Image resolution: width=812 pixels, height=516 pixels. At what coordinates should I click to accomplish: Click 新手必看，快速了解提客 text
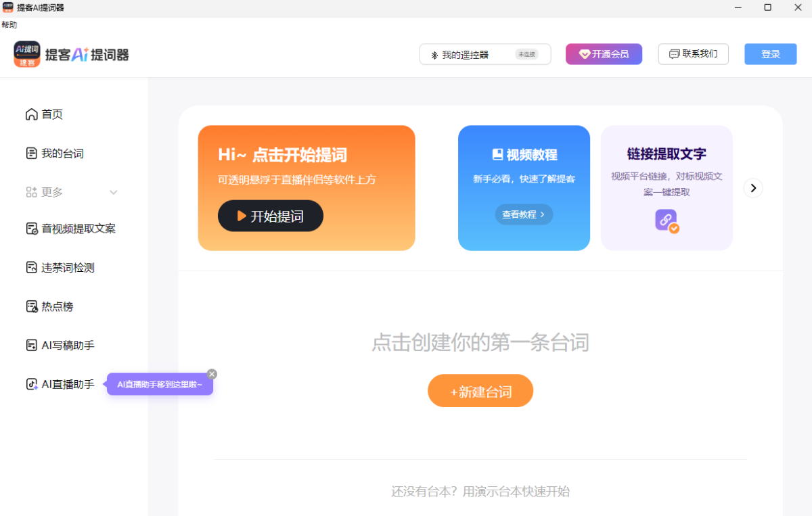point(524,179)
